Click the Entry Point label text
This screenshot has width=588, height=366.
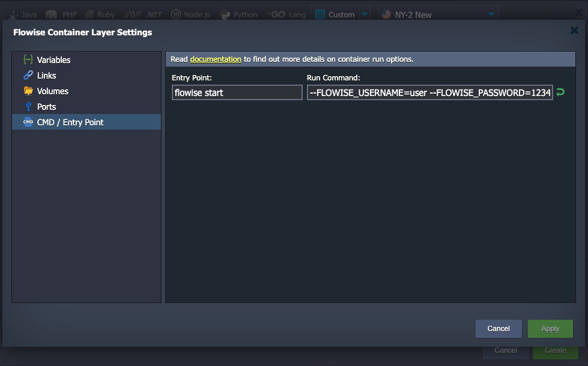(192, 77)
